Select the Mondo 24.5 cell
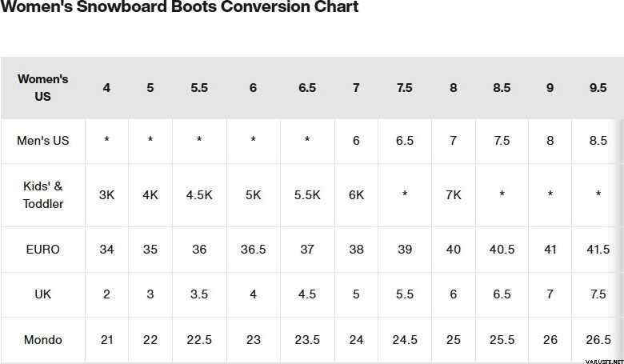The image size is (624, 364). point(405,340)
